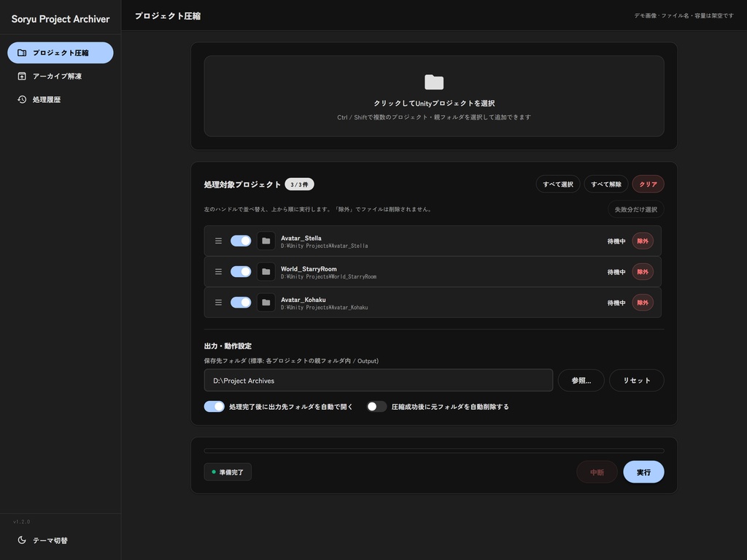Select the World_StarryRoom project name
The image size is (747, 560).
(309, 269)
